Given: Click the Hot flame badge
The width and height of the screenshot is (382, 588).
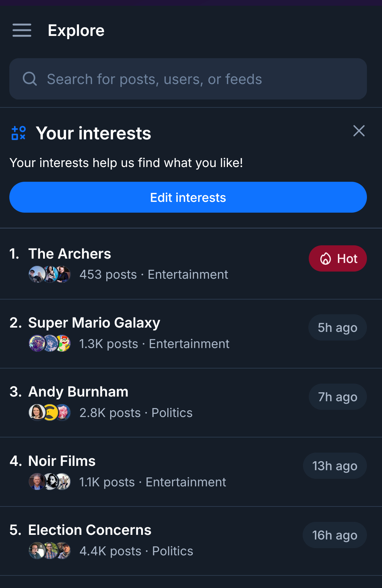Looking at the screenshot, I should [337, 259].
